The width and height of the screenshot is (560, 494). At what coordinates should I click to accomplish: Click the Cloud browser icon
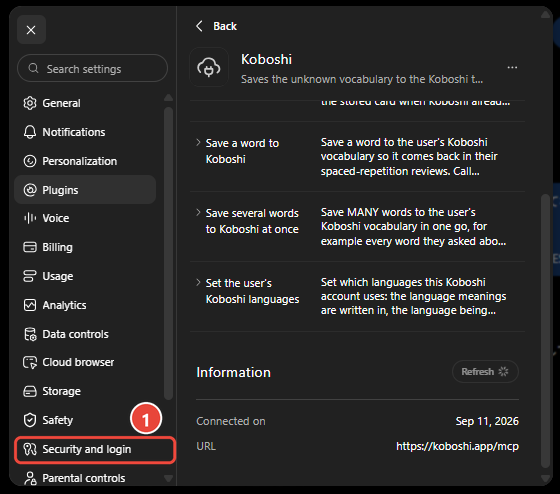[x=30, y=362]
